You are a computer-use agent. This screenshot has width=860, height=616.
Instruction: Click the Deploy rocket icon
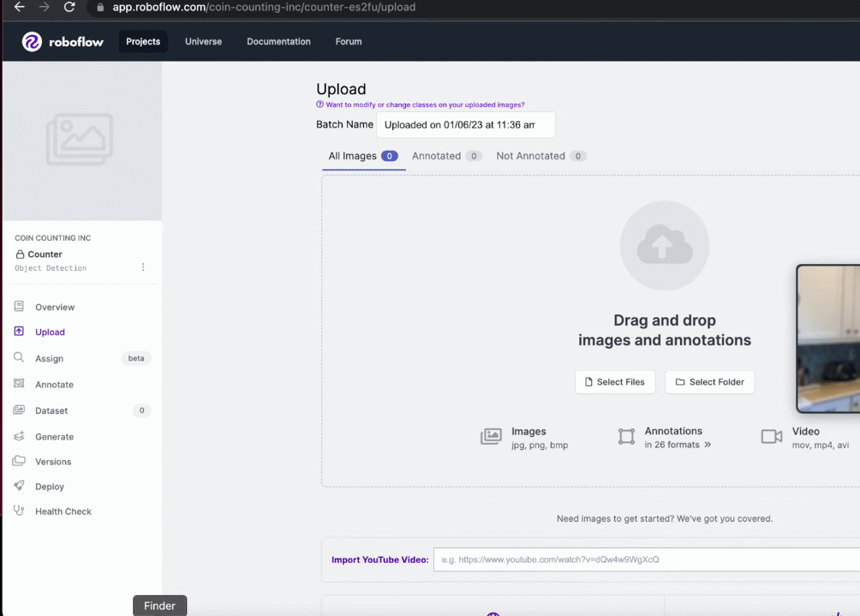(19, 486)
